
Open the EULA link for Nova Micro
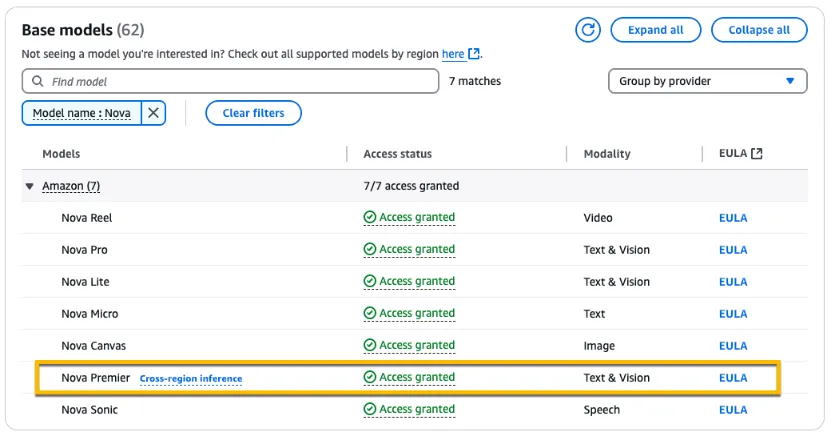pyautogui.click(x=733, y=314)
